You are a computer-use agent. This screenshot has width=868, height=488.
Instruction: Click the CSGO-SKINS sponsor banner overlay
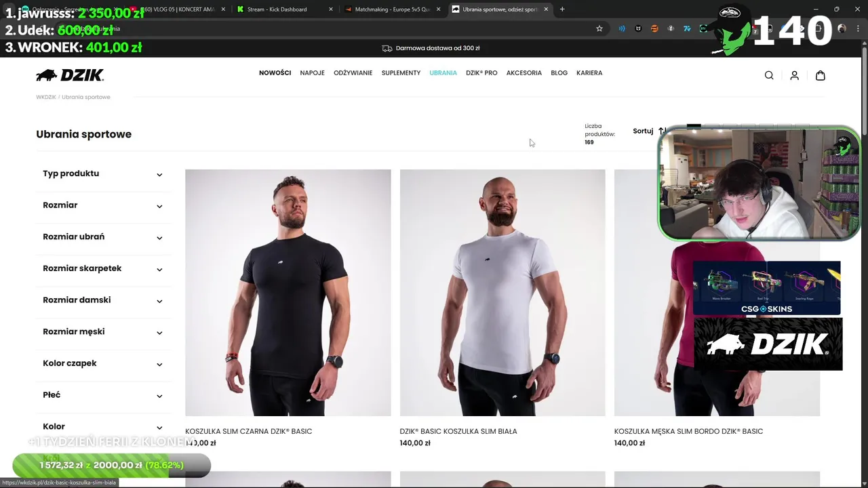(766, 288)
